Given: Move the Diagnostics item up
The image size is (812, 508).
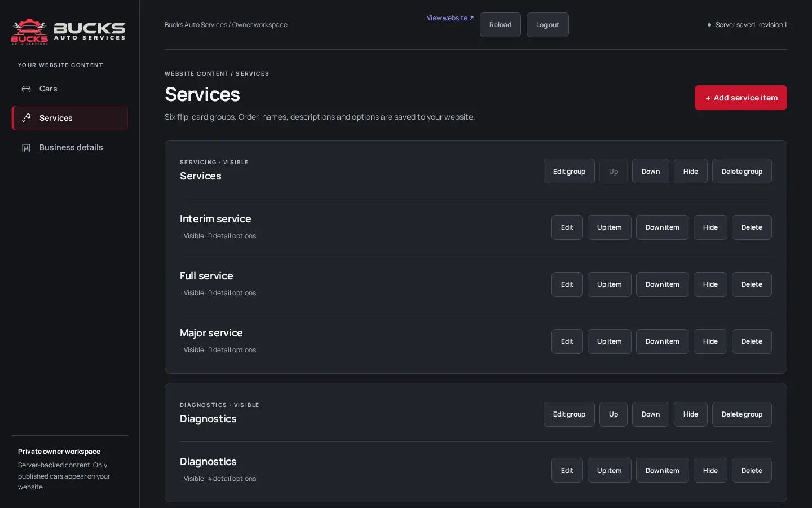Looking at the screenshot, I should pyautogui.click(x=610, y=470).
